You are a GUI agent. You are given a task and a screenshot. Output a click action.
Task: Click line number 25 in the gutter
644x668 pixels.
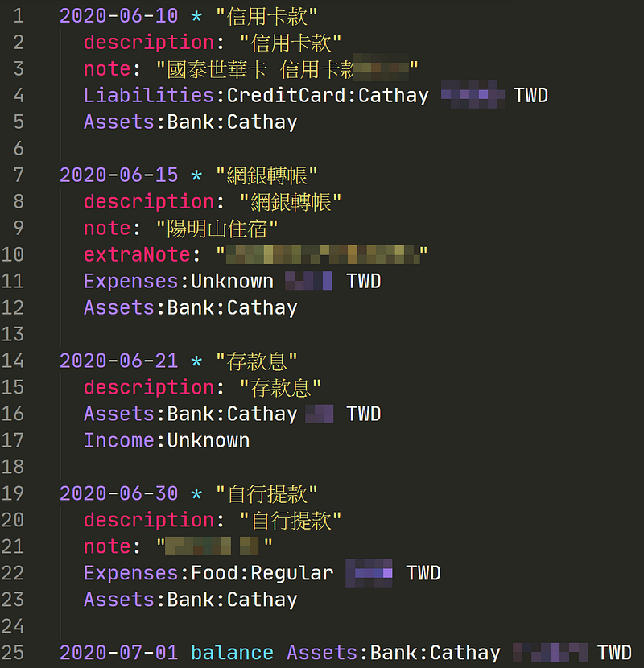14,653
